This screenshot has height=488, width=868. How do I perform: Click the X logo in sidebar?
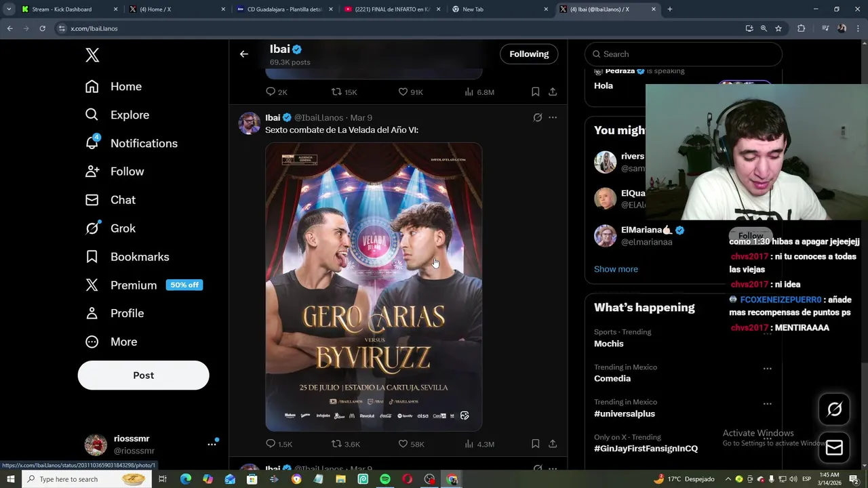click(x=92, y=55)
